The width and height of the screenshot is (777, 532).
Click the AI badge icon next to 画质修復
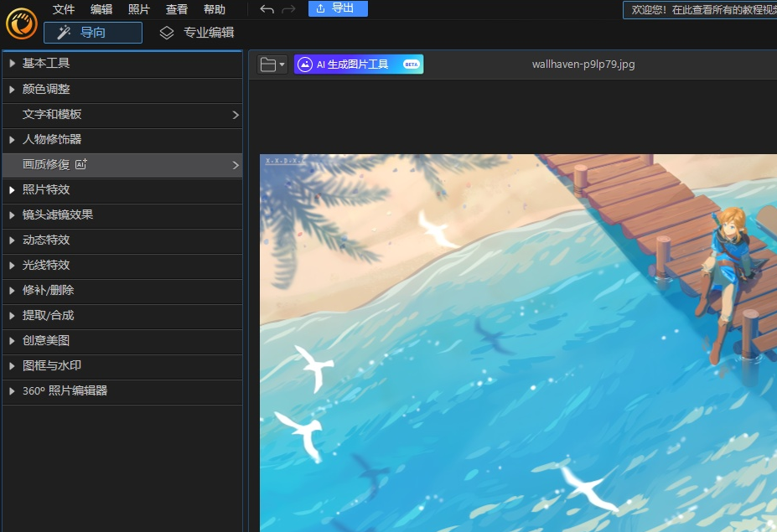(80, 164)
